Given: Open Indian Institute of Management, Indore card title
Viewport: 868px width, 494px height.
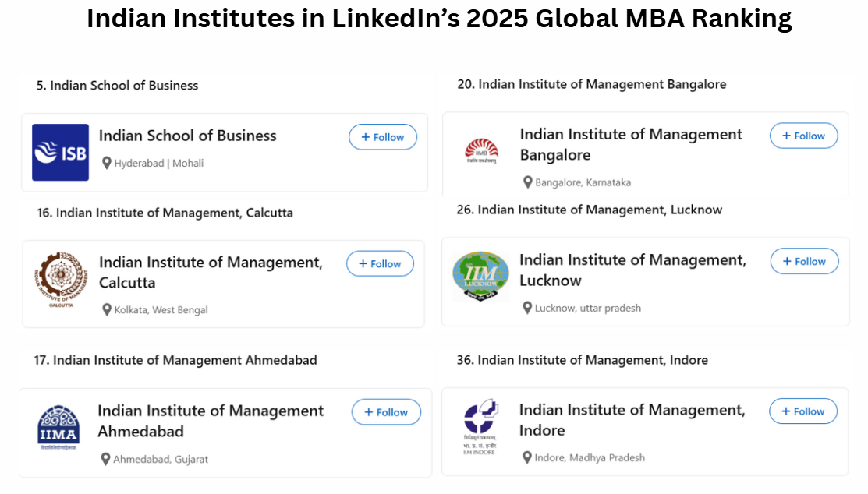Looking at the screenshot, I should pos(632,420).
